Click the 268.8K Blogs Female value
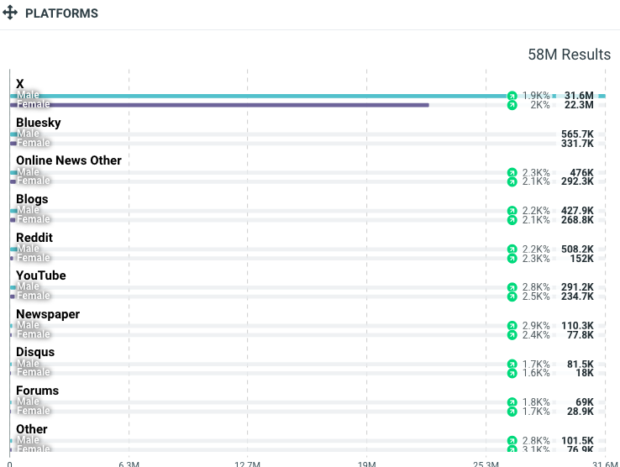The height and width of the screenshot is (467, 620). 577,220
